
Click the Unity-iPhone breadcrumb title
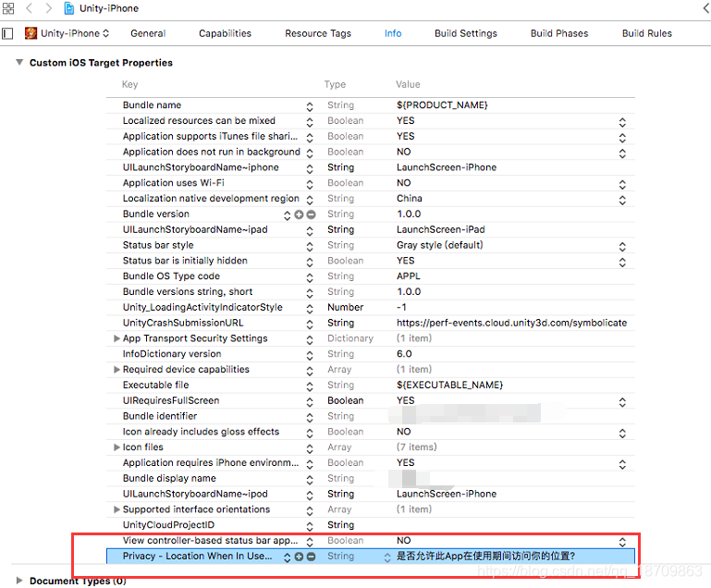[109, 8]
